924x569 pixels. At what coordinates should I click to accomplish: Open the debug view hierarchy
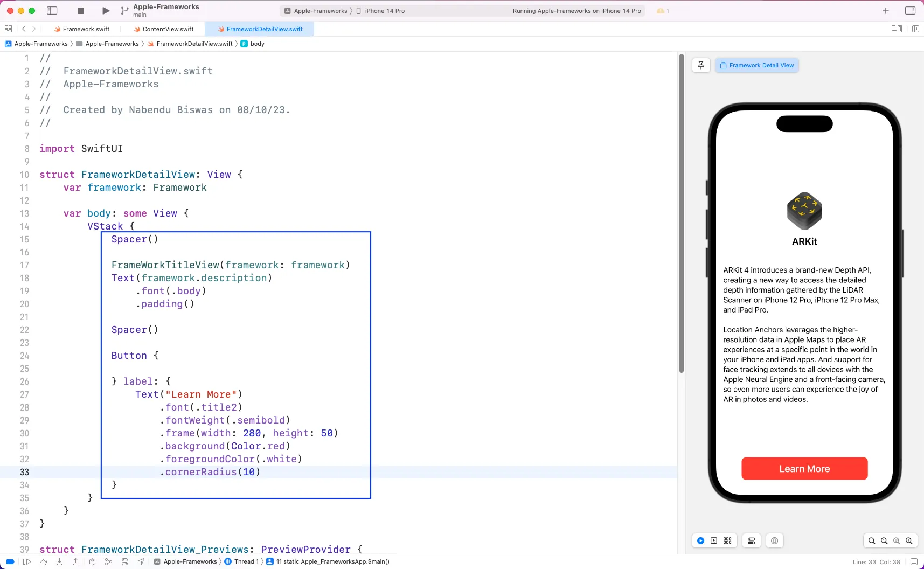point(92,561)
